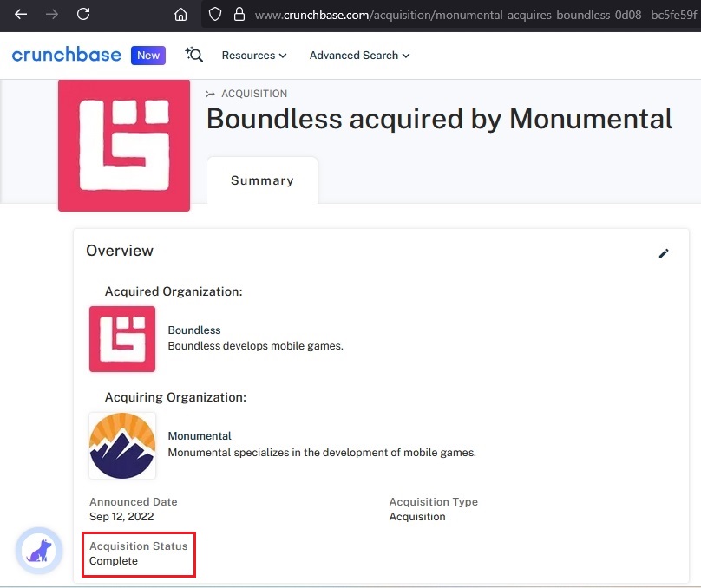Image resolution: width=701 pixels, height=588 pixels.
Task: Go back with the browser back arrow
Action: click(21, 15)
